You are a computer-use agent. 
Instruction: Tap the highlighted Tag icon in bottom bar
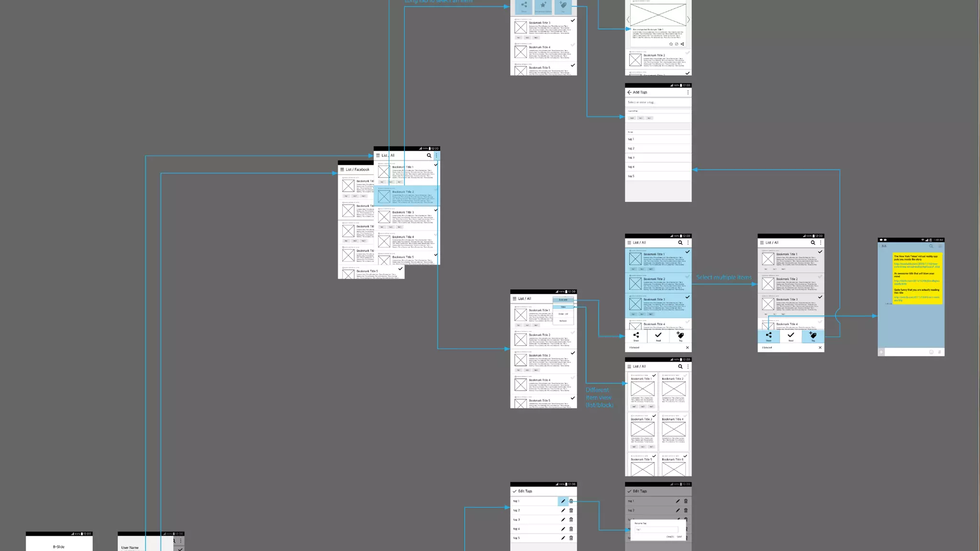pyautogui.click(x=813, y=336)
